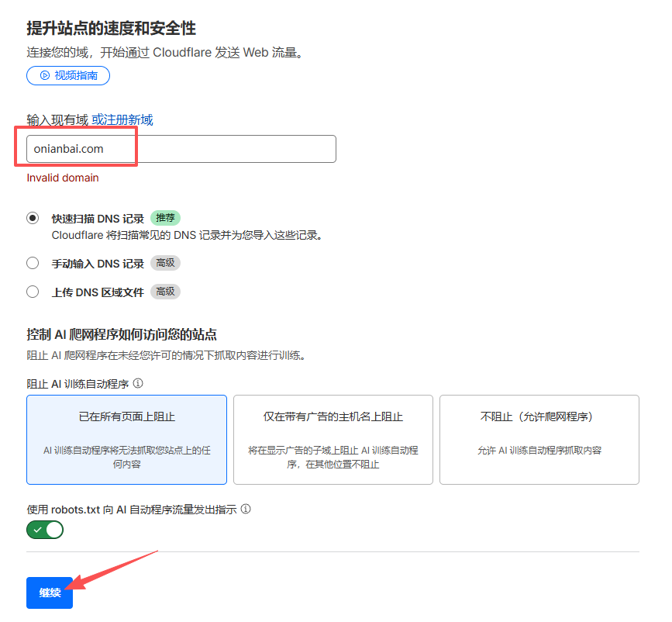Select 上传 DNS 区域文件 radio button
672x622 pixels.
click(x=33, y=292)
